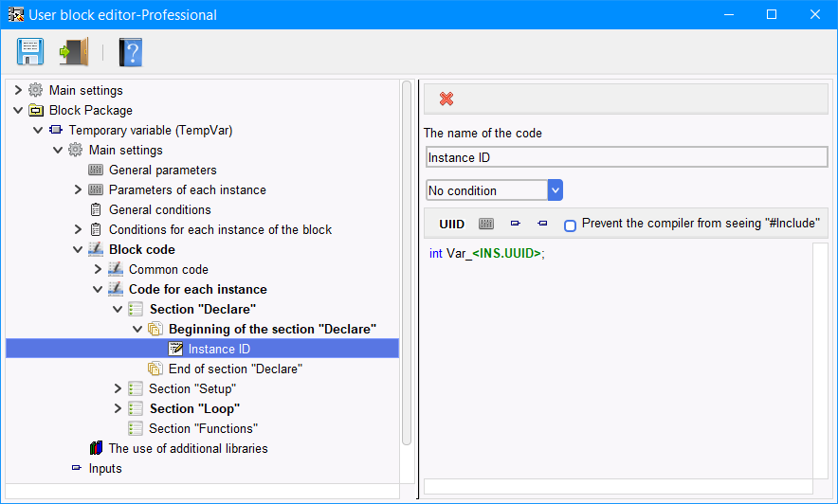This screenshot has width=838, height=504.
Task: Save the block with the floppy disk icon
Action: pos(30,52)
